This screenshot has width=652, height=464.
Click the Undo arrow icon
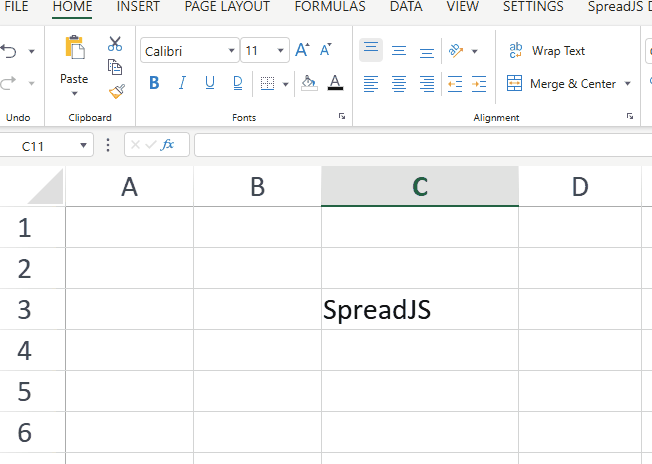pyautogui.click(x=8, y=51)
